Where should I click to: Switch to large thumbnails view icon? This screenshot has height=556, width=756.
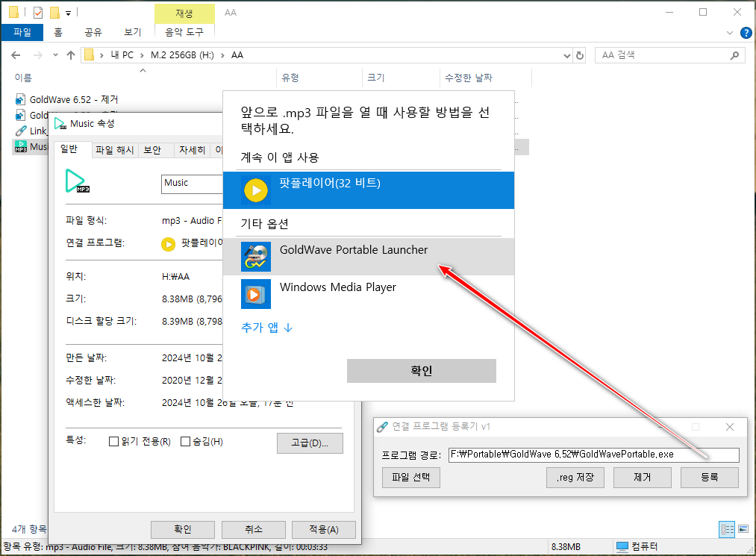tap(743, 529)
